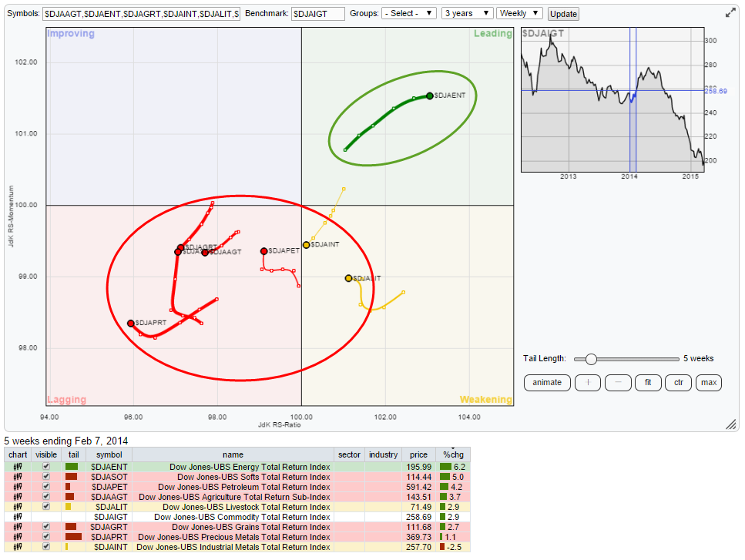Screen dimensions: 745x560
Task: Click the blue date marker in price chart
Action: coord(633,99)
